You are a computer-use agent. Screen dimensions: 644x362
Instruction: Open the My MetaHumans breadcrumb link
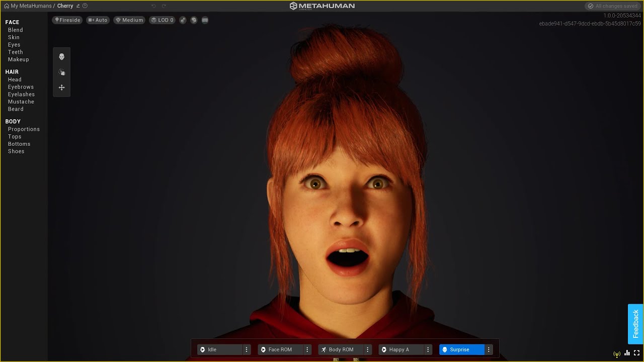pyautogui.click(x=31, y=6)
